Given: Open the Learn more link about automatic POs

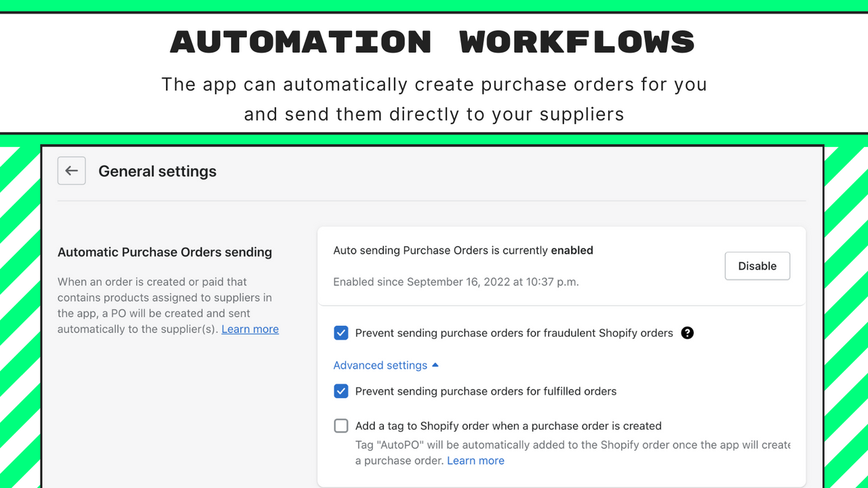Looking at the screenshot, I should coord(250,329).
